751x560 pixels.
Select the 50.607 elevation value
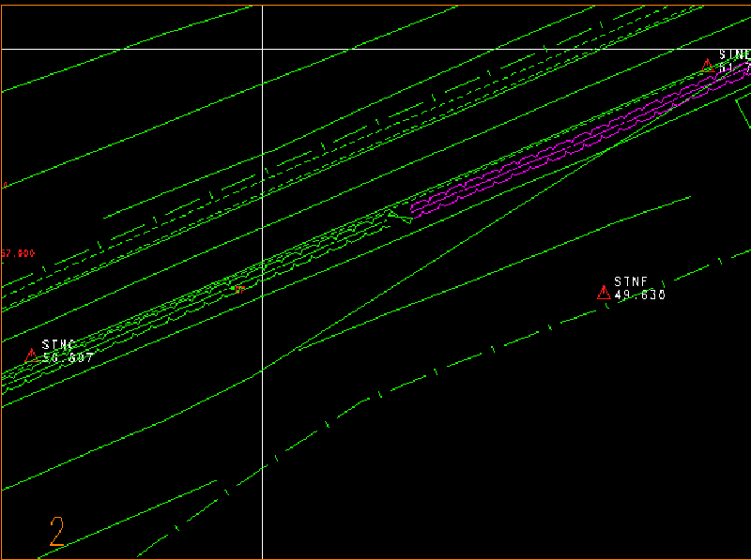point(69,357)
